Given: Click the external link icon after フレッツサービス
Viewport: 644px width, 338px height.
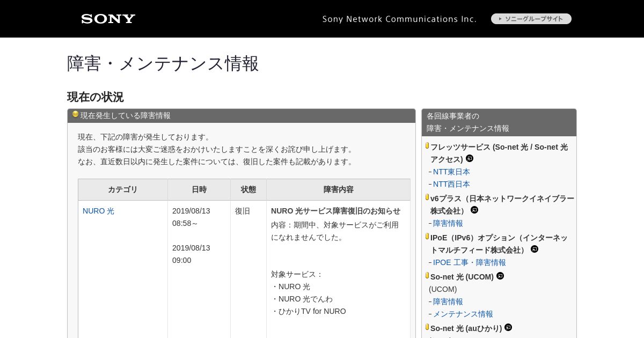Looking at the screenshot, I should 470,158.
